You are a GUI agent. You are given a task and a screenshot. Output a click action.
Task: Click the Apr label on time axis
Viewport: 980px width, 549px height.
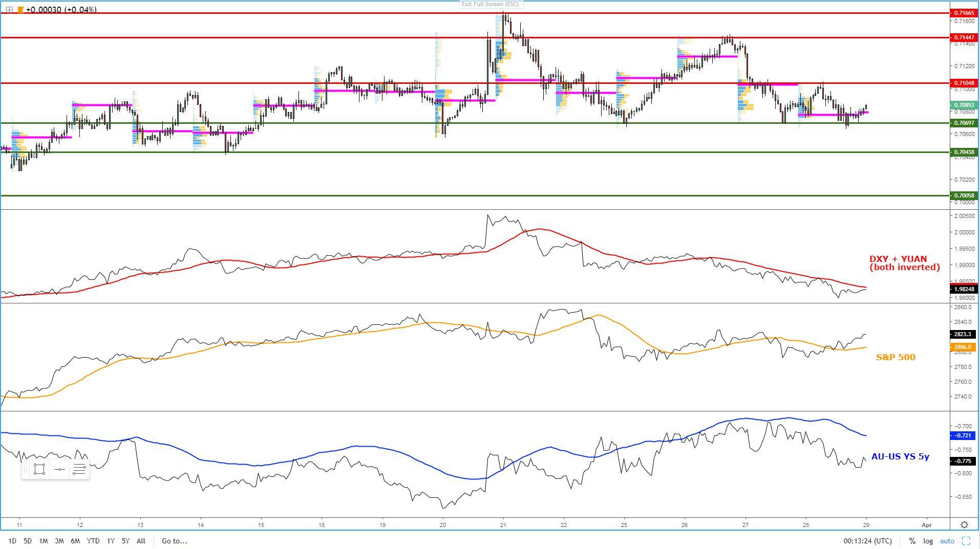(x=926, y=525)
